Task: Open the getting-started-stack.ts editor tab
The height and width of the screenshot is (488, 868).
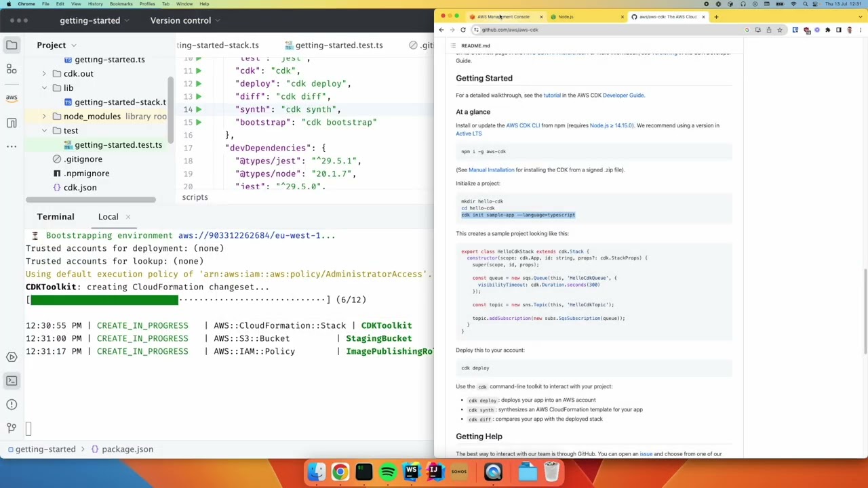Action: pyautogui.click(x=217, y=45)
